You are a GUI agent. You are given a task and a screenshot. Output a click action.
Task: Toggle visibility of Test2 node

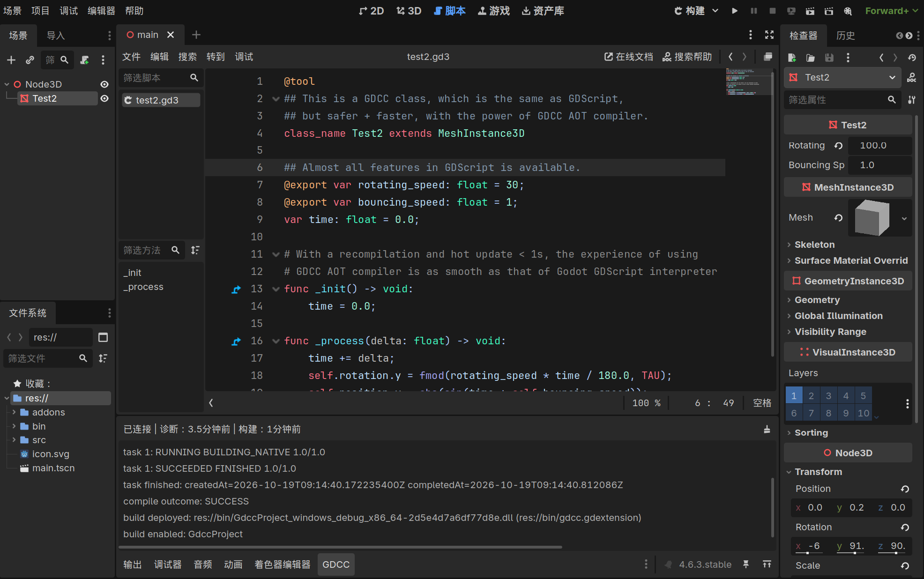pos(104,98)
